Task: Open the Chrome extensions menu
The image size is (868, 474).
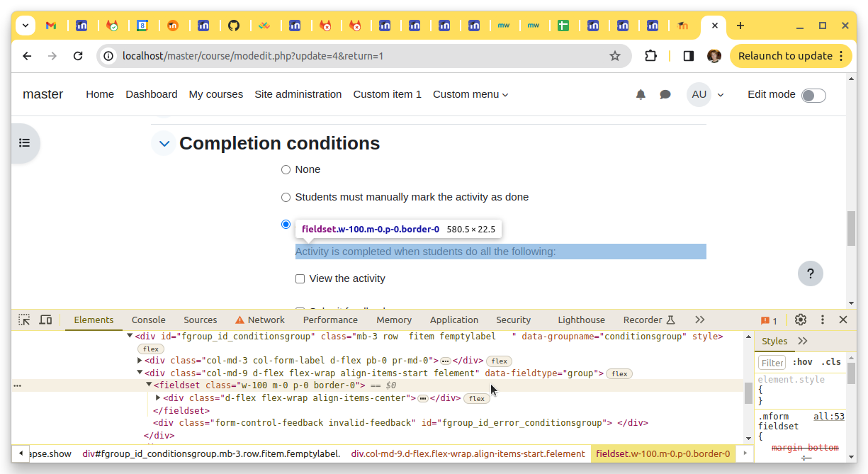Action: click(650, 56)
